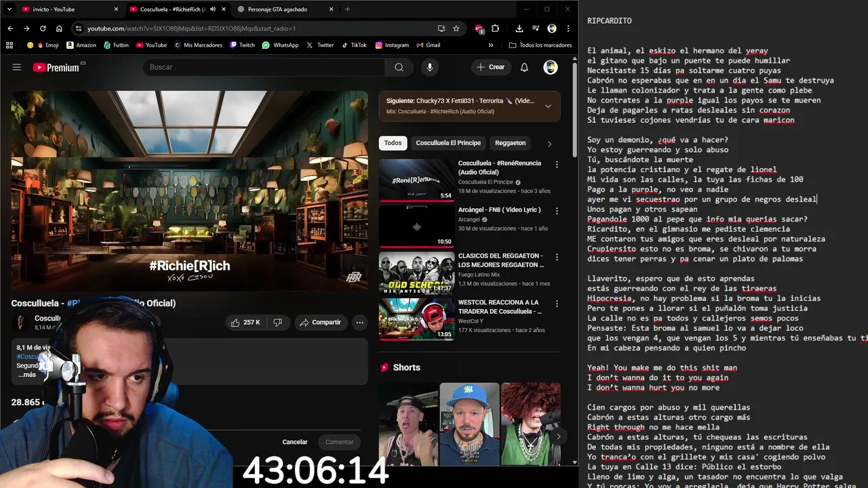Viewport: 868px width, 488px height.
Task: Open more actions for the video
Action: click(360, 323)
